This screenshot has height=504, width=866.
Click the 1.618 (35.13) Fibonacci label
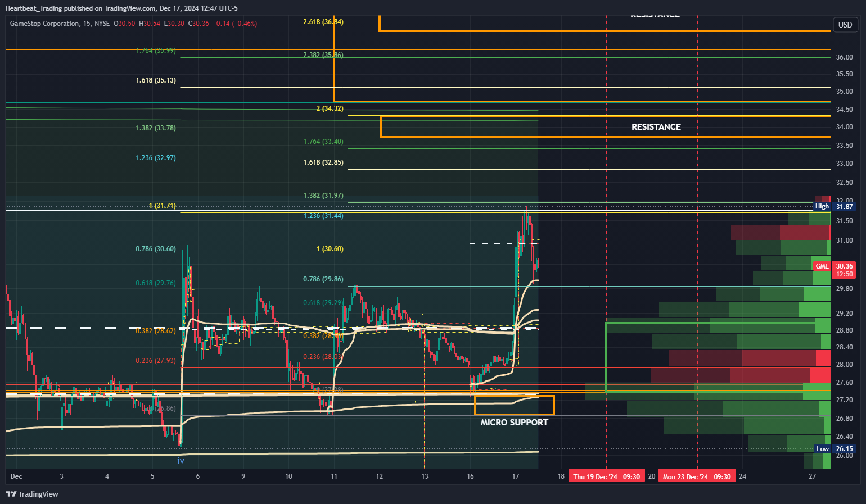point(156,80)
